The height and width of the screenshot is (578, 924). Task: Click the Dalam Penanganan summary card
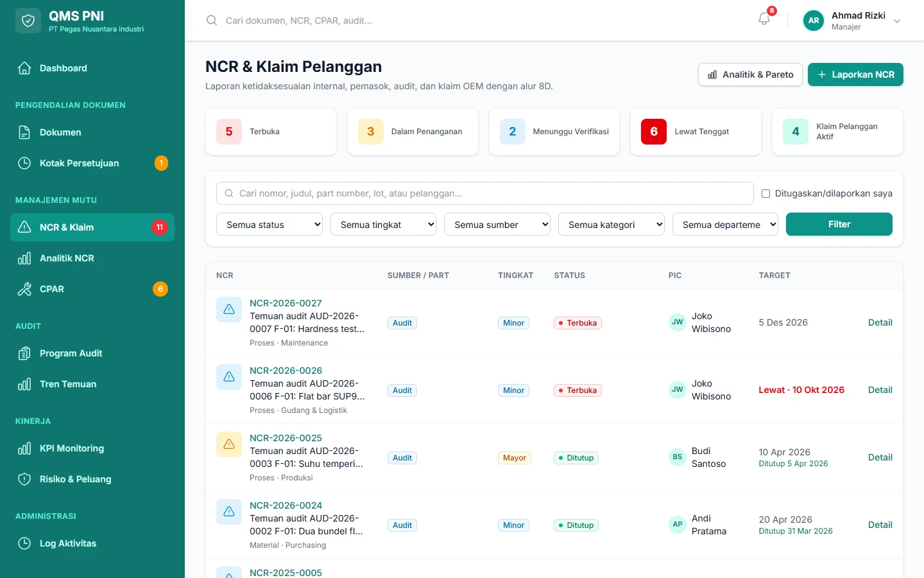pyautogui.click(x=413, y=132)
